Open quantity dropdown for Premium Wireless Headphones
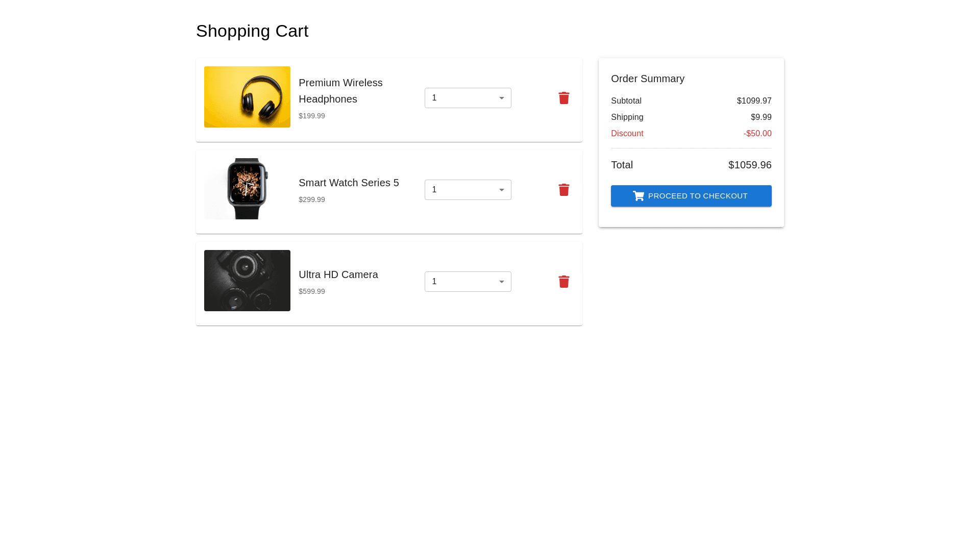This screenshot has width=980, height=551. point(467,98)
